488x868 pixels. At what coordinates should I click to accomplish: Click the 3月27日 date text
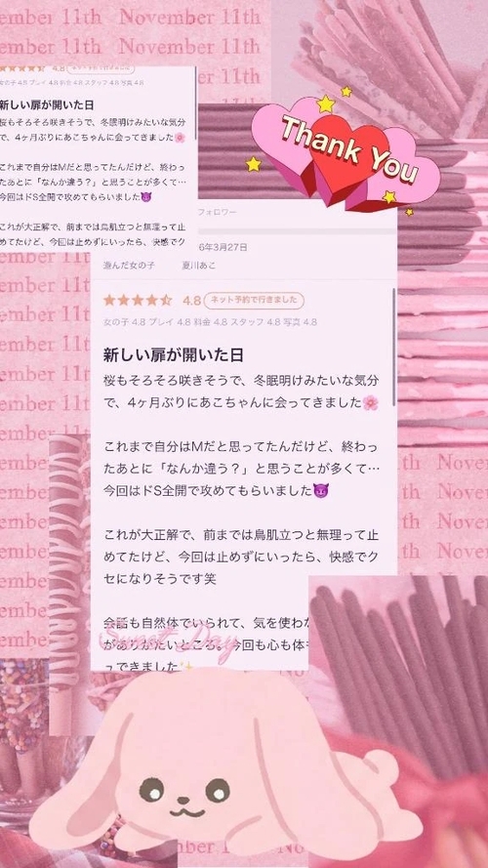click(225, 247)
